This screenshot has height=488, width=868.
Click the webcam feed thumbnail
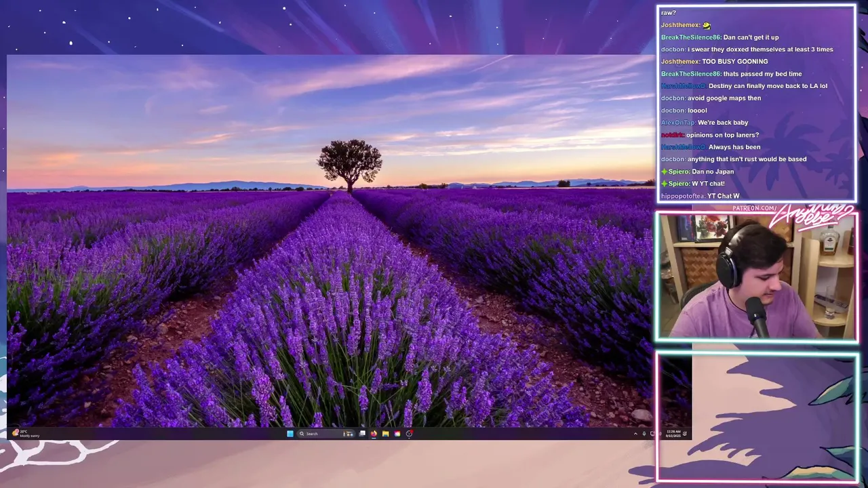tap(756, 277)
